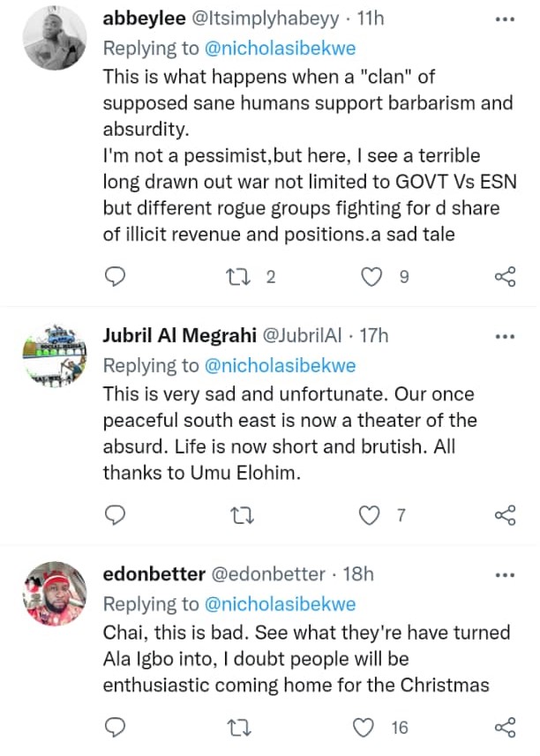Open Jubril Al Megrahi's avatar
This screenshot has width=540, height=756.
pos(54,357)
